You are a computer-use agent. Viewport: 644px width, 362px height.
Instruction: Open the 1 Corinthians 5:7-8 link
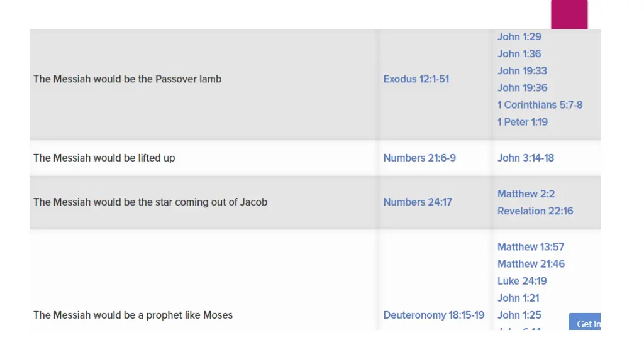pyautogui.click(x=540, y=105)
